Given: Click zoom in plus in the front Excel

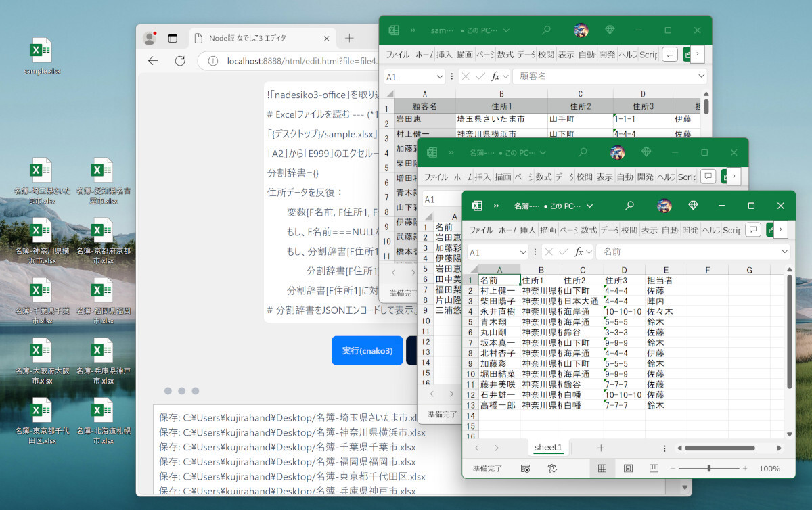Looking at the screenshot, I should point(745,468).
